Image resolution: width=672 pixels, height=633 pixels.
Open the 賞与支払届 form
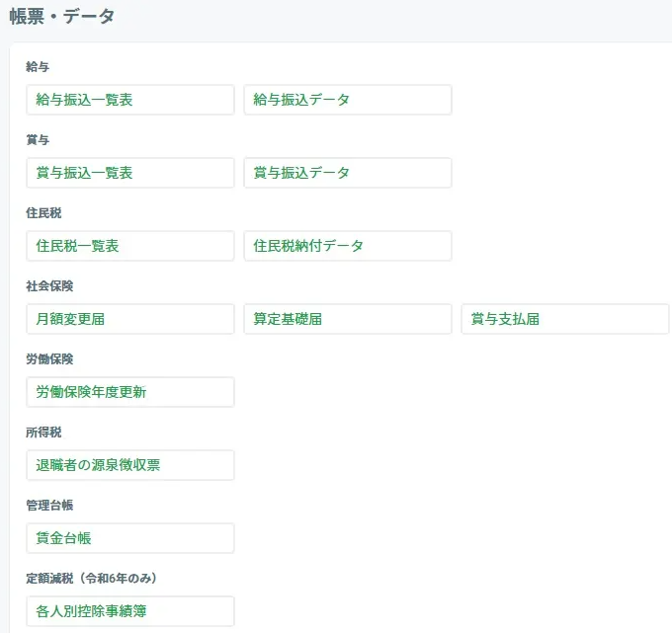[x=564, y=319]
